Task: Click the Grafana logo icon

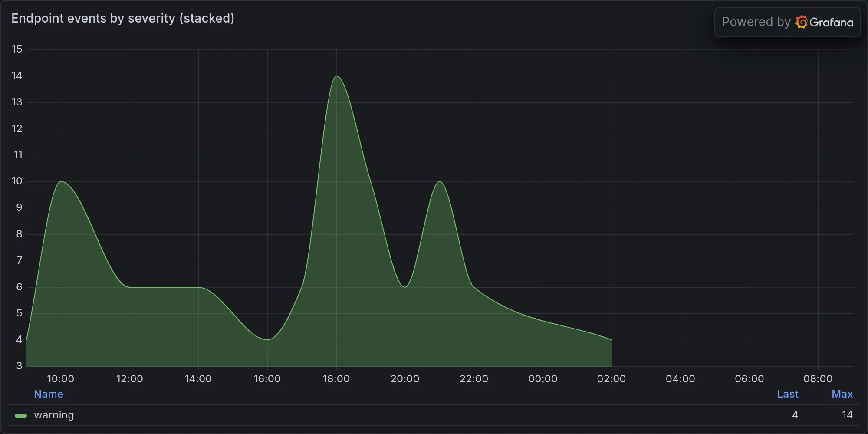Action: point(801,22)
